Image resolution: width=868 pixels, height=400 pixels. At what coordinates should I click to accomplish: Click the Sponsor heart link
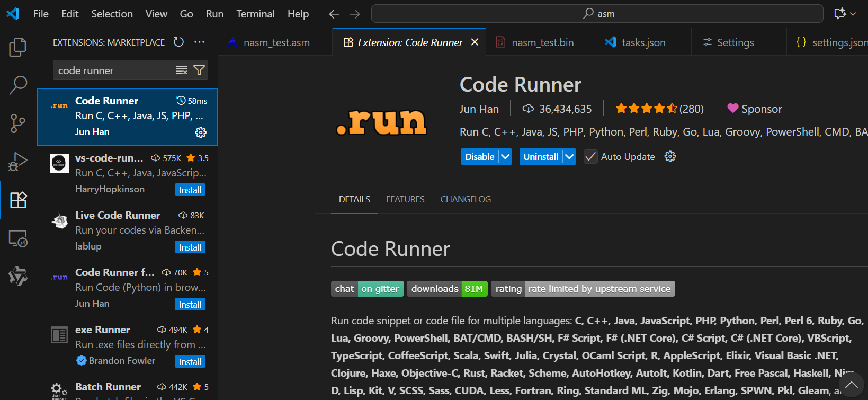pos(755,109)
